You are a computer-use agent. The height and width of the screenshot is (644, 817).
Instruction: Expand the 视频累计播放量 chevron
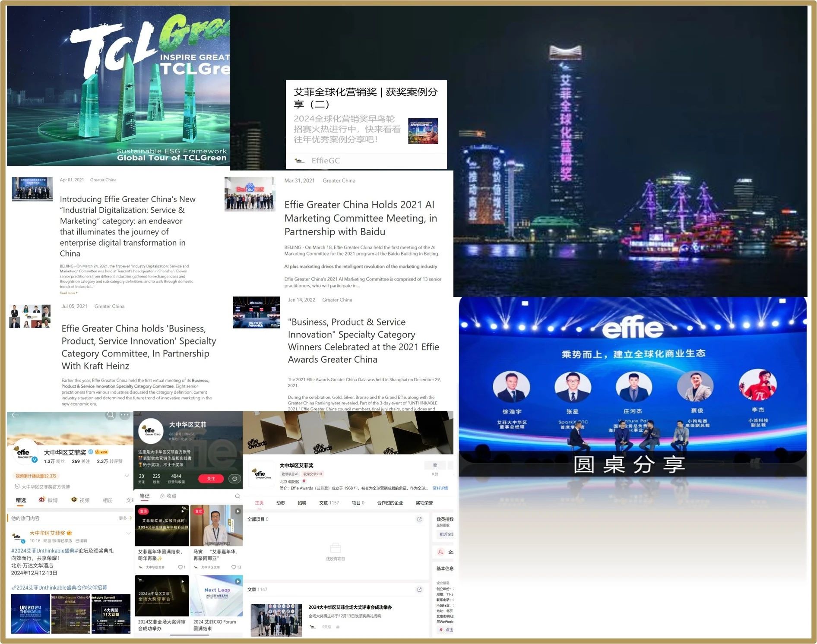(x=127, y=476)
